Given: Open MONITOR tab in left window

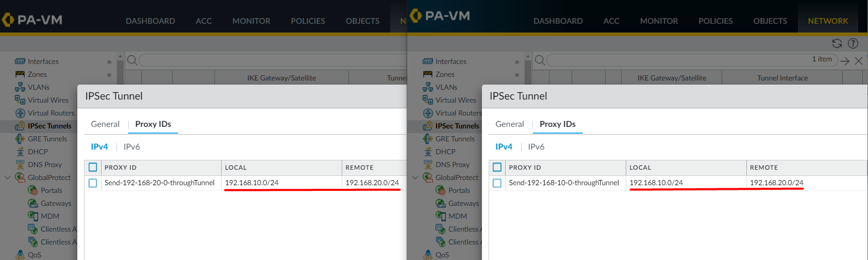Looking at the screenshot, I should (251, 21).
